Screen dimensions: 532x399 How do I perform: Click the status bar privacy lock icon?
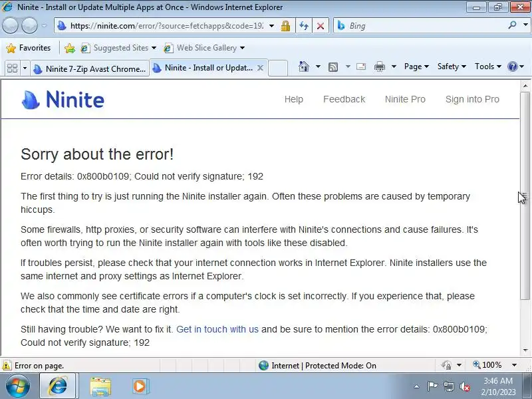[x=446, y=365]
